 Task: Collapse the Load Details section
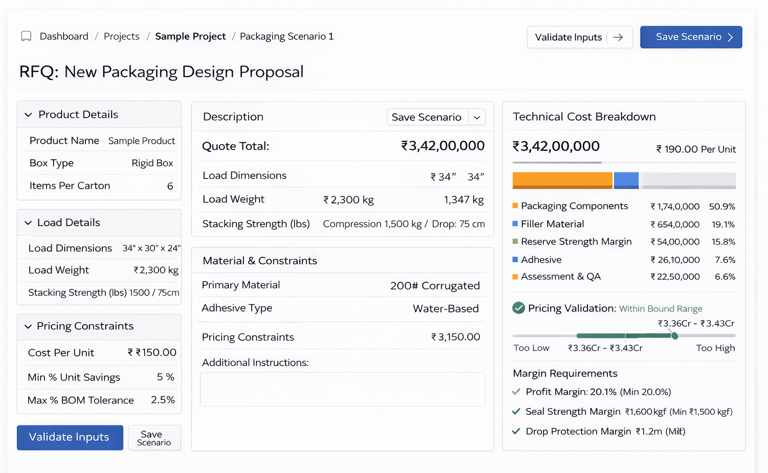click(28, 223)
